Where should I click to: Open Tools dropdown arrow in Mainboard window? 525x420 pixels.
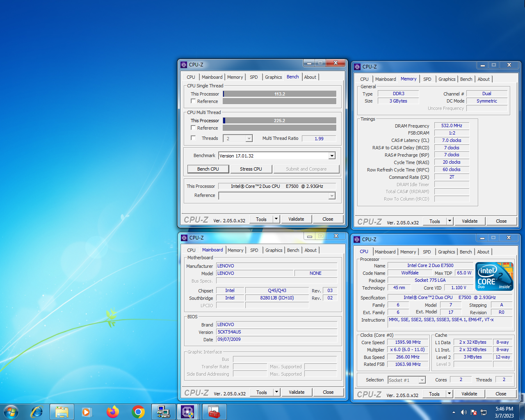(x=276, y=392)
